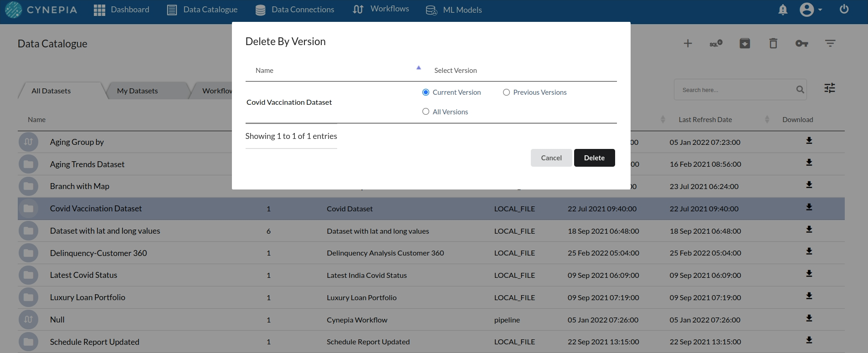
Task: Download the Covid Vaccination Dataset
Action: 809,207
